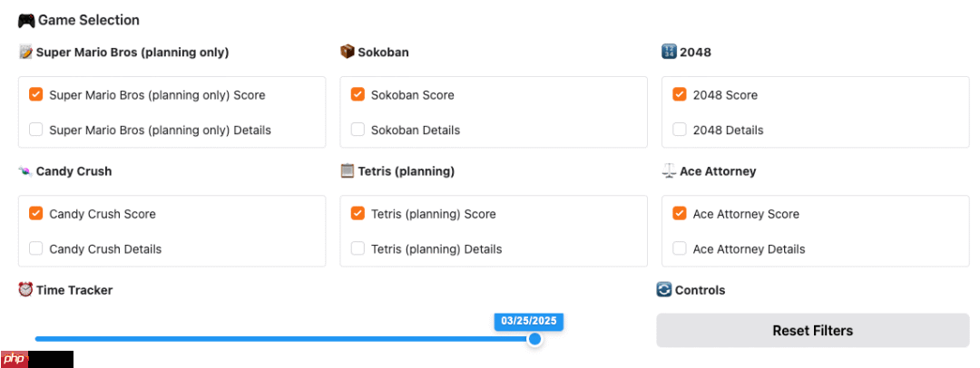This screenshot has width=980, height=368.
Task: Click the Reset Filters button
Action: (x=812, y=331)
